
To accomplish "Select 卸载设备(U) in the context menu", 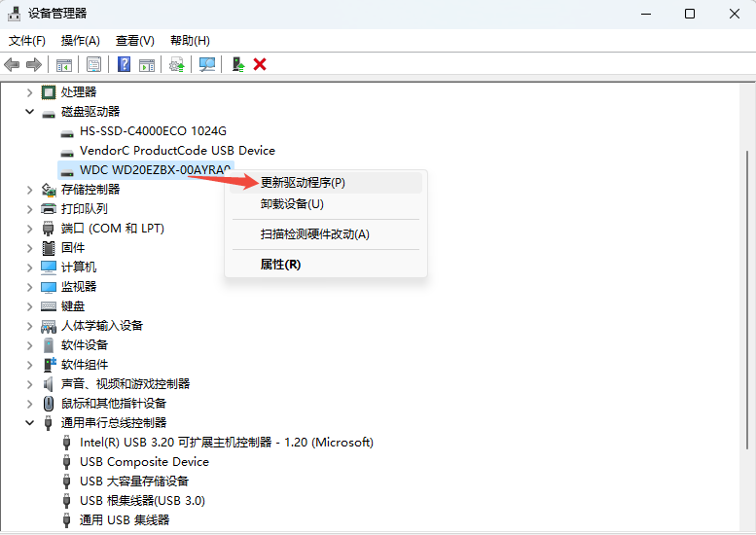I will [x=292, y=204].
